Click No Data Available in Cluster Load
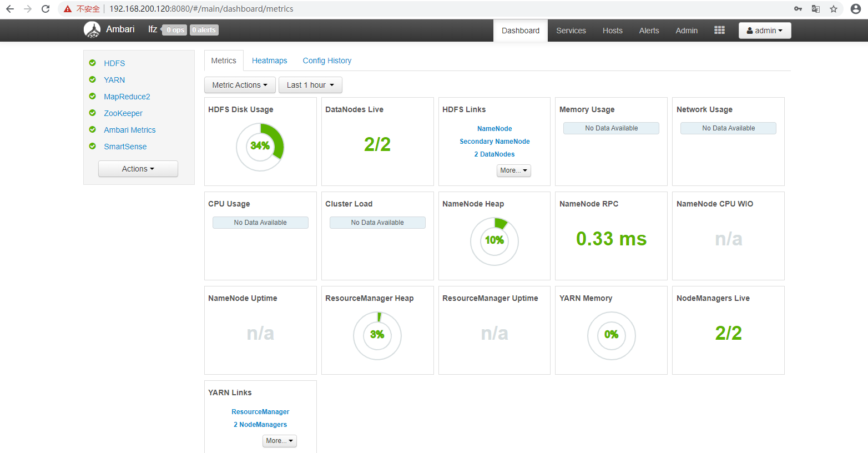The height and width of the screenshot is (453, 868). (x=377, y=223)
